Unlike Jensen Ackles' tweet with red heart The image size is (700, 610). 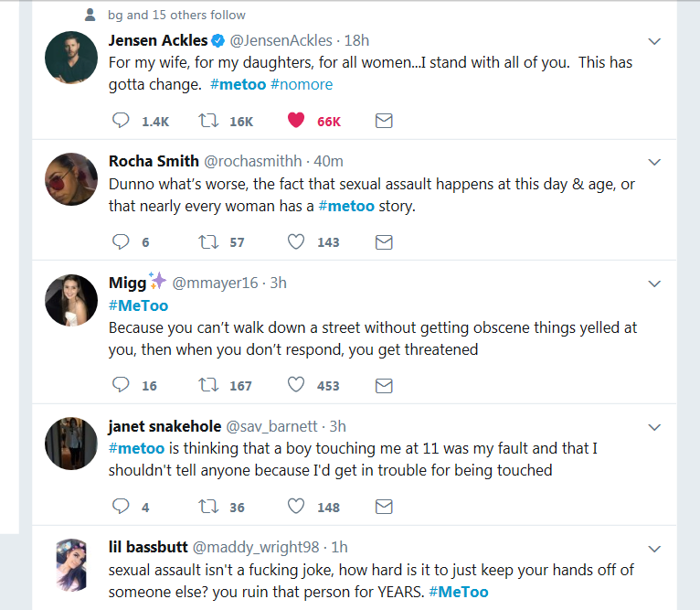[x=296, y=120]
